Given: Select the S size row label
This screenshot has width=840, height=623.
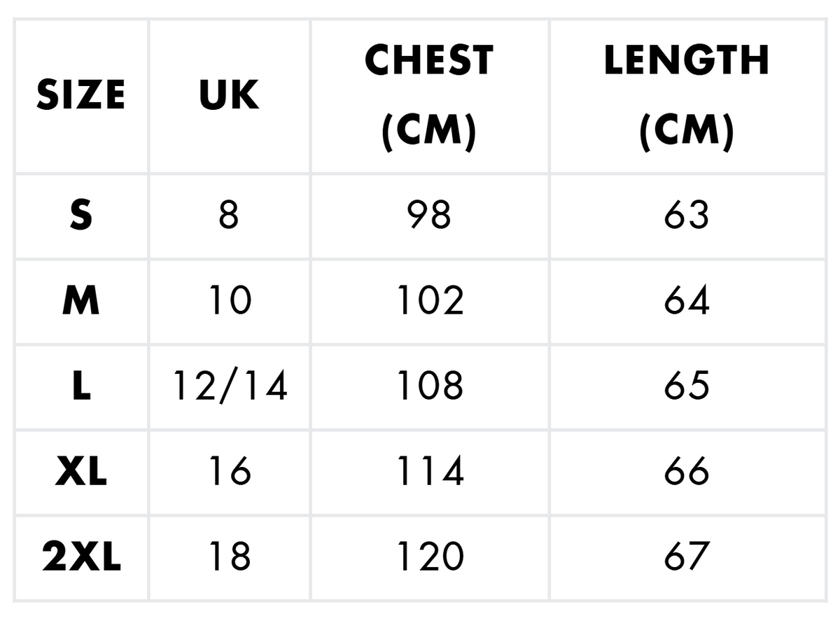Looking at the screenshot, I should click(81, 216).
